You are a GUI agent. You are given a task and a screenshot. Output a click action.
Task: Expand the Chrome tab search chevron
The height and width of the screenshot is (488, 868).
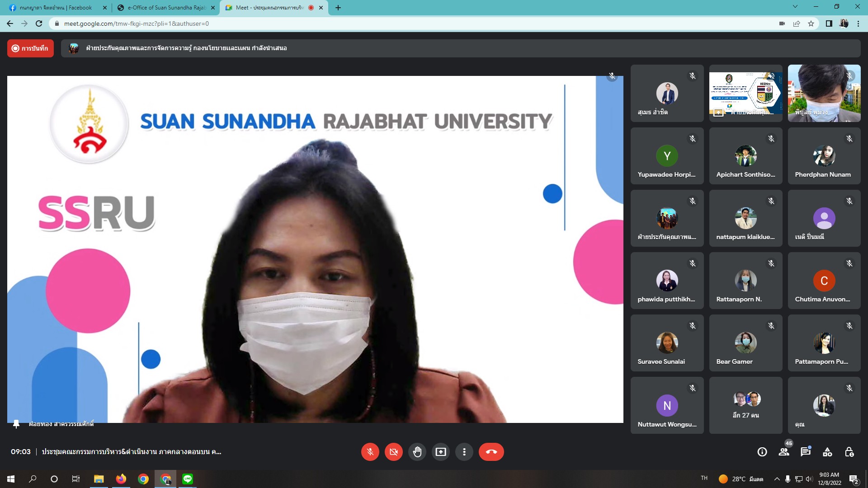[795, 7]
